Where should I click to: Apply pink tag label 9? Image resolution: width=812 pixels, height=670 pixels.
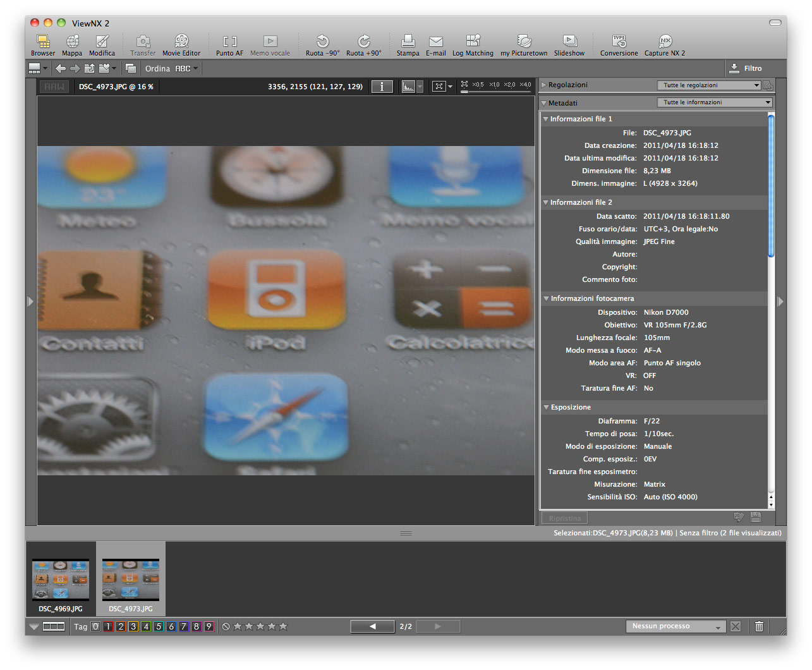click(x=209, y=626)
